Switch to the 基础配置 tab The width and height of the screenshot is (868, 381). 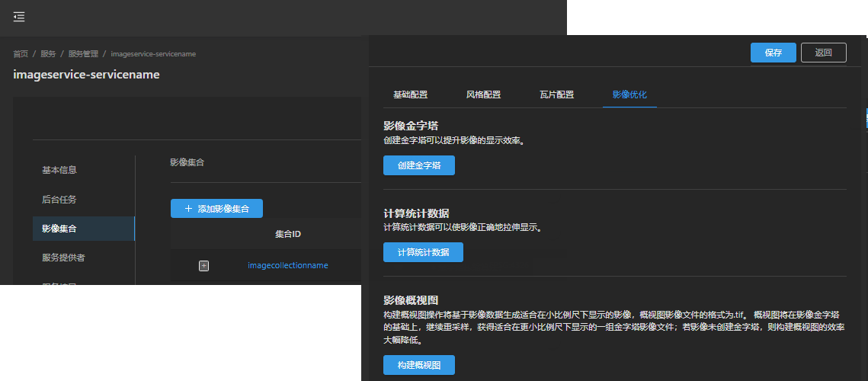410,95
